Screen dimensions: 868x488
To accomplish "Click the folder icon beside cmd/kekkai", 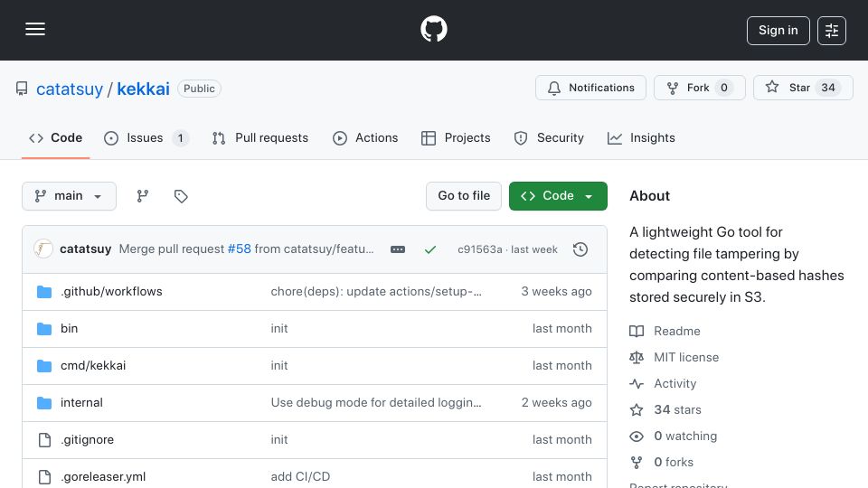I will point(44,366).
